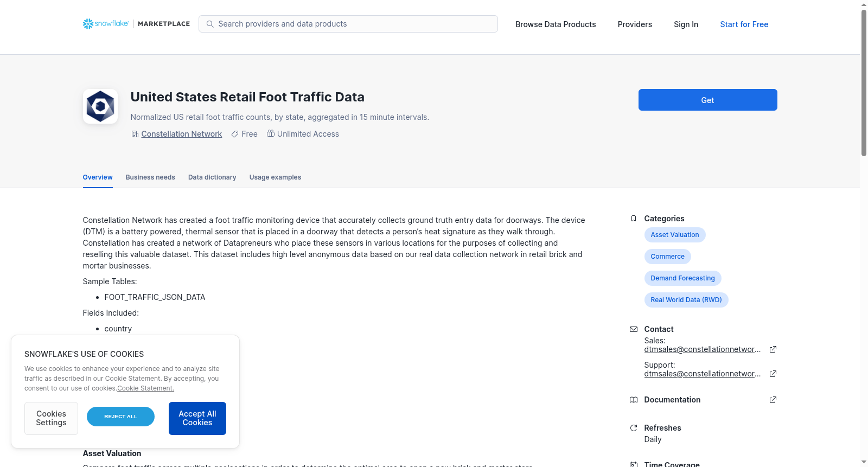Image resolution: width=868 pixels, height=467 pixels.
Task: Open Sales email external link icon
Action: coord(773,349)
